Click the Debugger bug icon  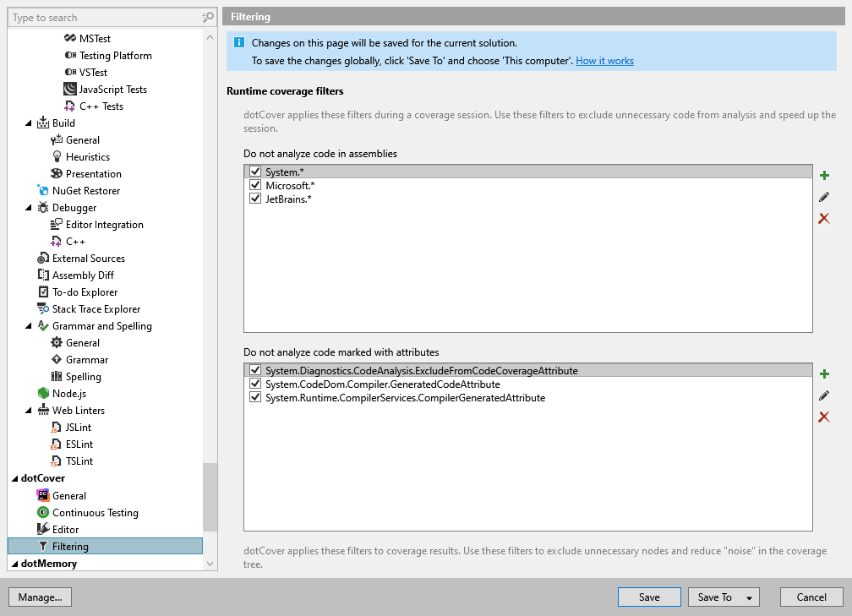(x=43, y=207)
